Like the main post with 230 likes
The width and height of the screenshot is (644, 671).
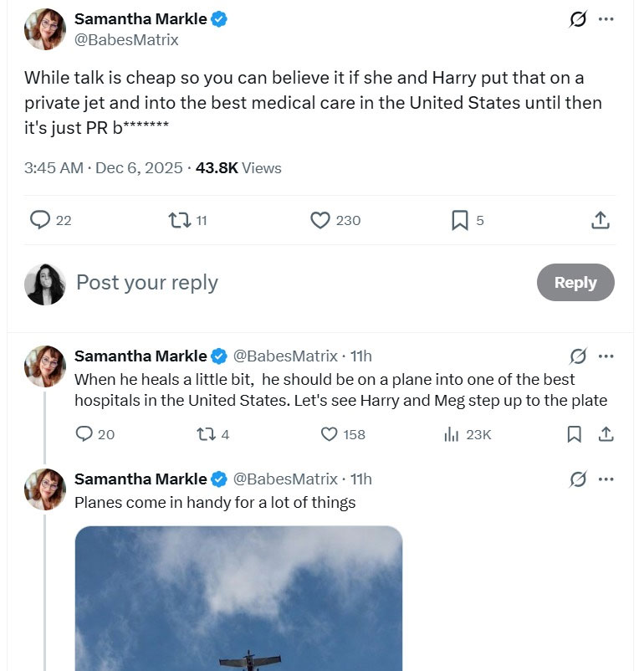click(x=320, y=220)
